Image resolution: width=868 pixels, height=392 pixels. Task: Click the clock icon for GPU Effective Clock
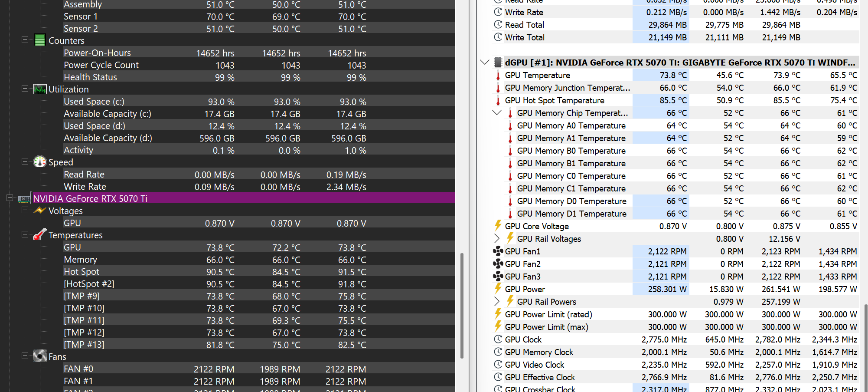point(498,377)
